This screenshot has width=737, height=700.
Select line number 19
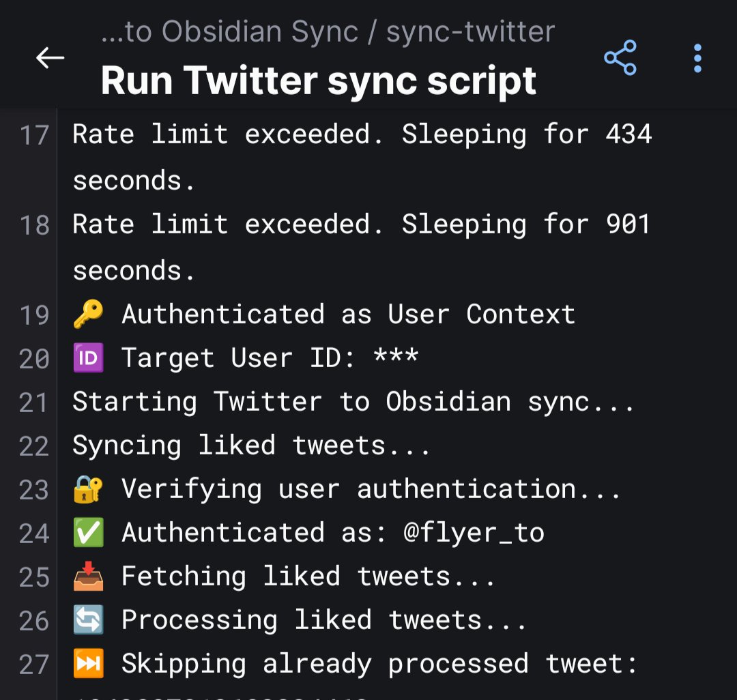tap(34, 315)
